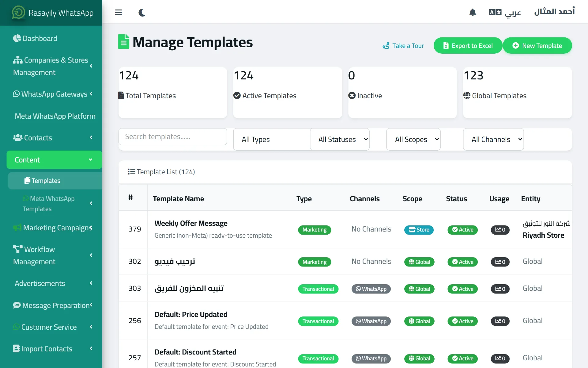Click the Search templates field
This screenshot has width=588, height=368.
[173, 137]
